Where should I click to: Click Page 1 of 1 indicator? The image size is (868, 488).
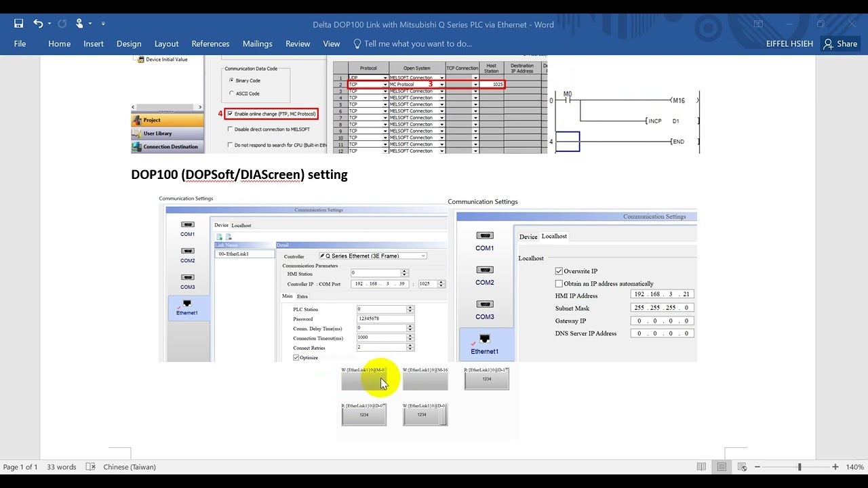tap(21, 467)
